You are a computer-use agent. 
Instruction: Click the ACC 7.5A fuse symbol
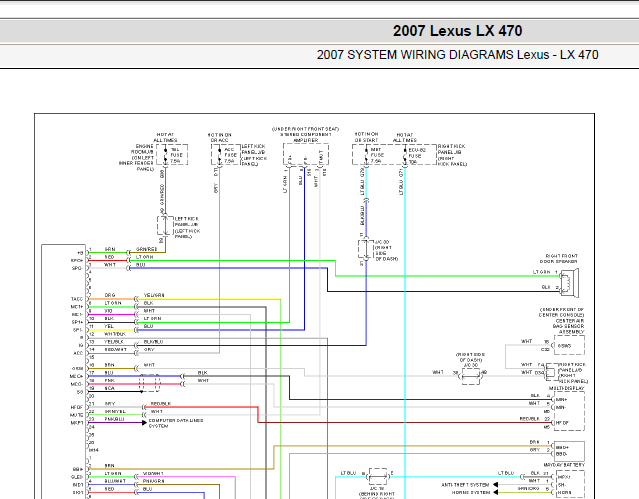tap(217, 155)
